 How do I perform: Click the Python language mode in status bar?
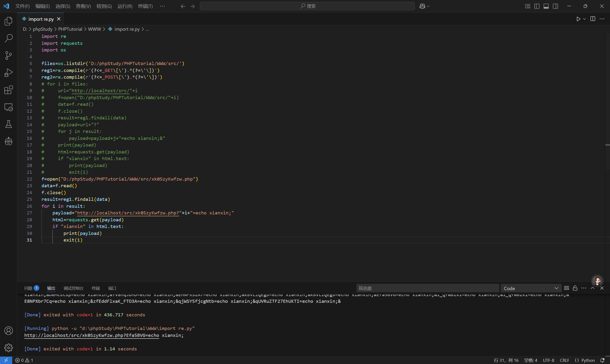588,360
